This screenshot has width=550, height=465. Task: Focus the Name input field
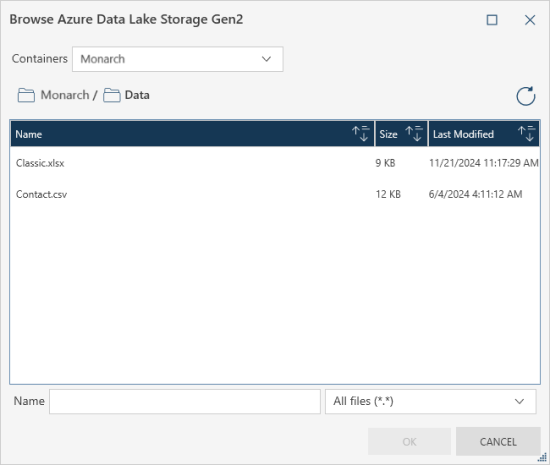tap(185, 401)
